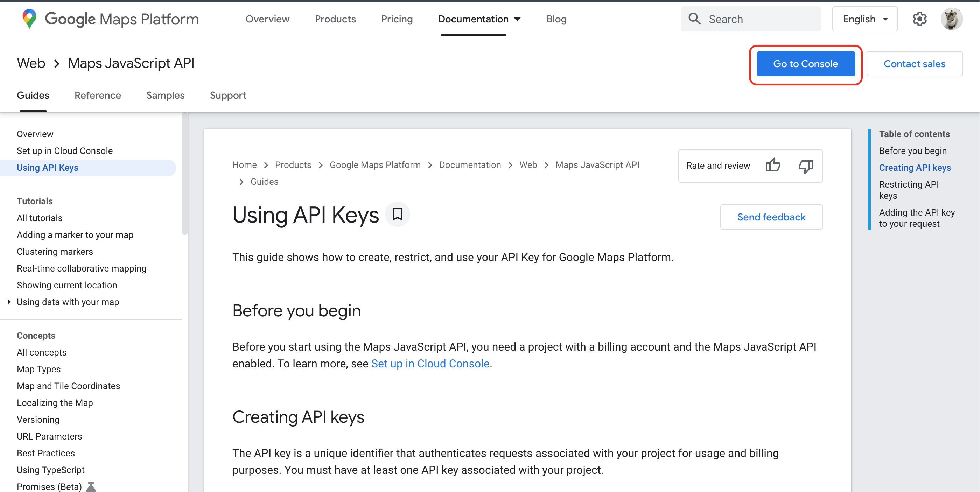This screenshot has height=492, width=980.
Task: Click the Promises (Beta) flask icon
Action: click(x=91, y=486)
